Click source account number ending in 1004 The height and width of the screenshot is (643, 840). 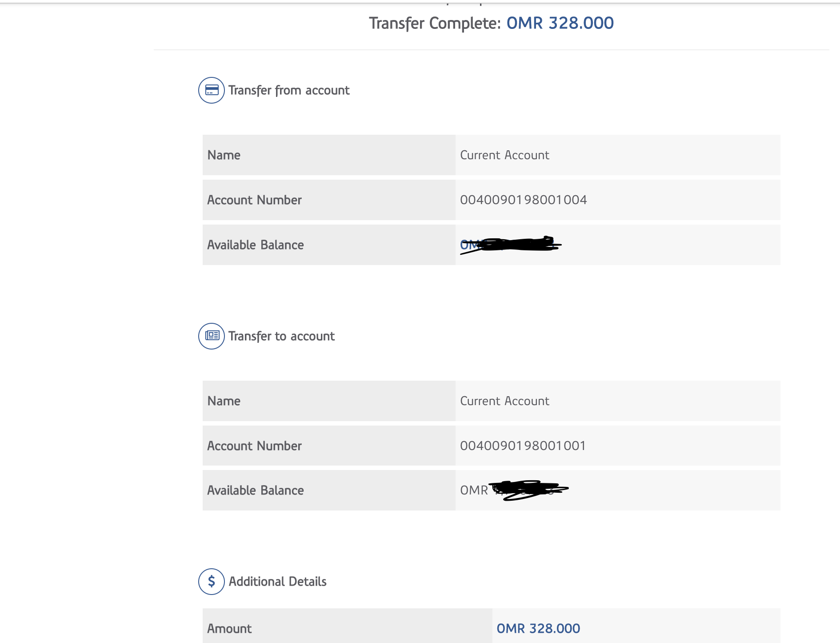(x=523, y=200)
